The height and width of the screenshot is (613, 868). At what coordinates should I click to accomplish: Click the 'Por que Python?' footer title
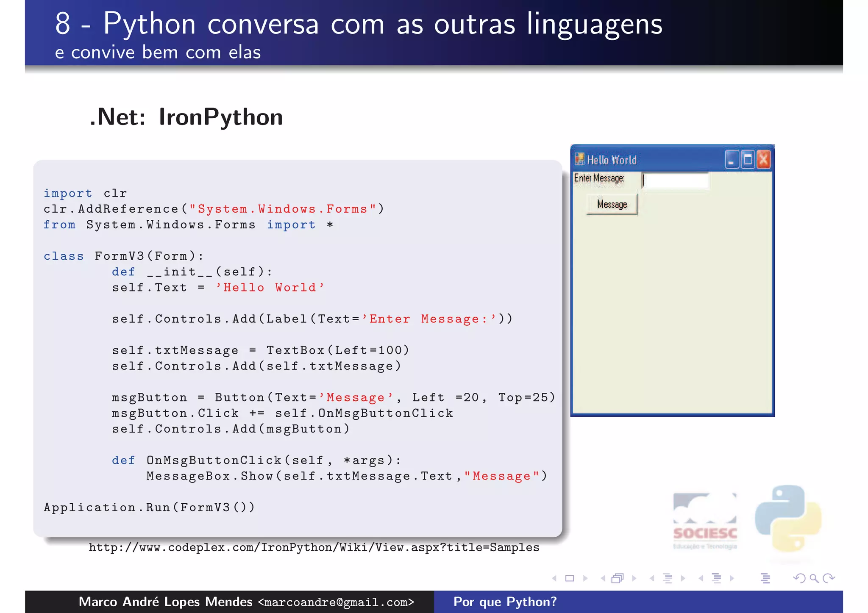pos(505,602)
